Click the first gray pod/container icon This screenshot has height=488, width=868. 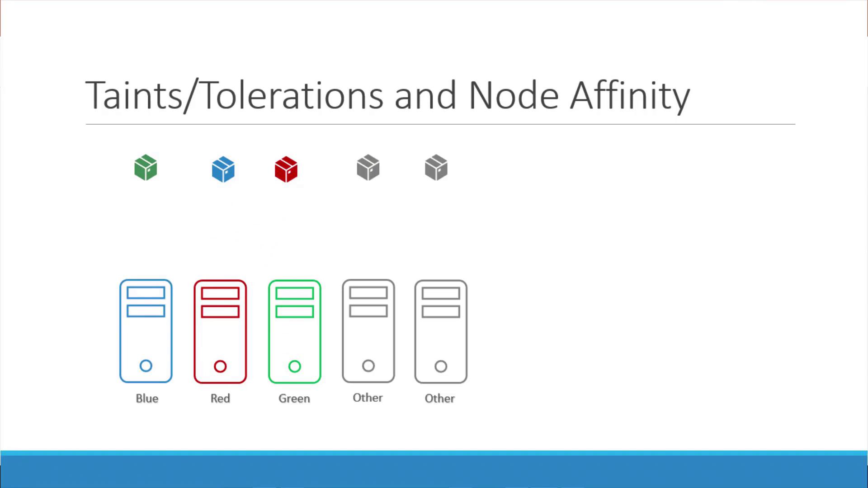367,168
